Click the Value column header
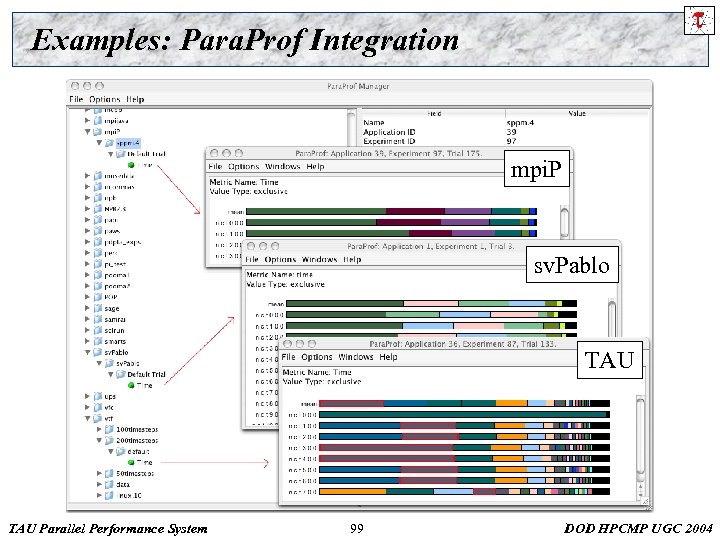Screen dimensions: 720x540 [x=577, y=113]
